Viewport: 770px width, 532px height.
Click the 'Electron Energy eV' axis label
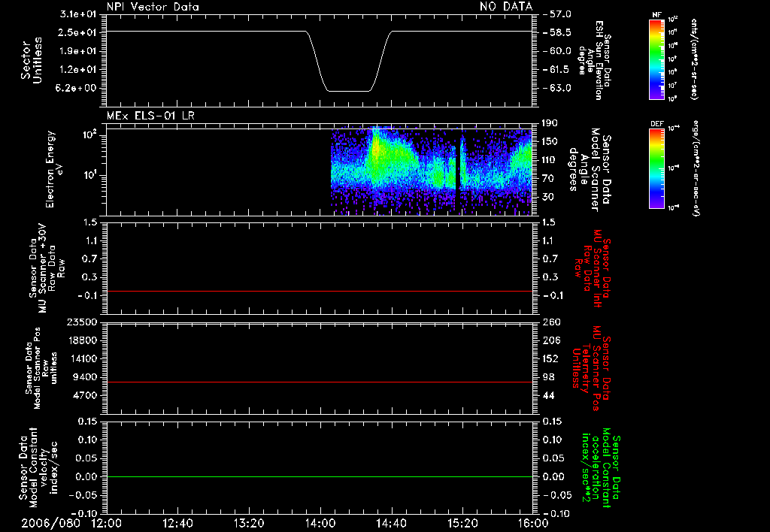point(54,169)
